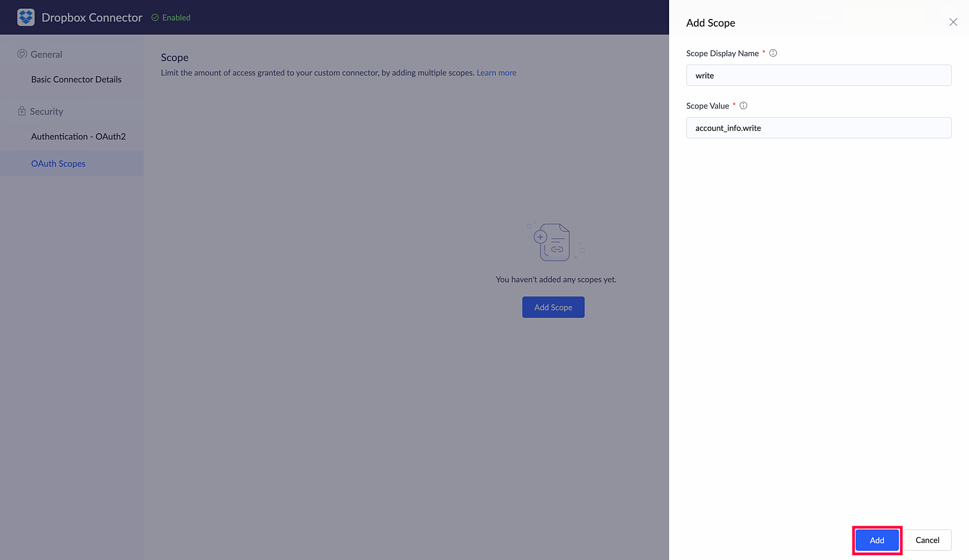Screen dimensions: 969x560
Task: Cancel adding the scope
Action: (927, 540)
